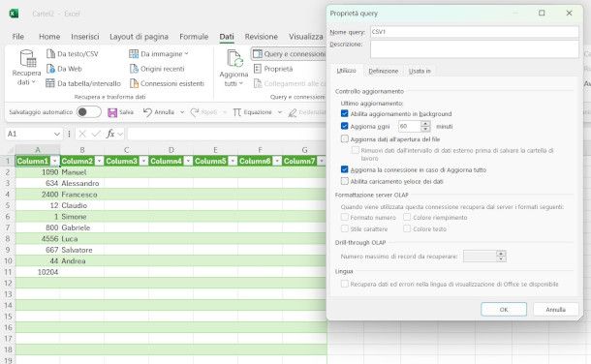Open the Visualizza ribbon tab
591x364 pixels.
pyautogui.click(x=306, y=37)
